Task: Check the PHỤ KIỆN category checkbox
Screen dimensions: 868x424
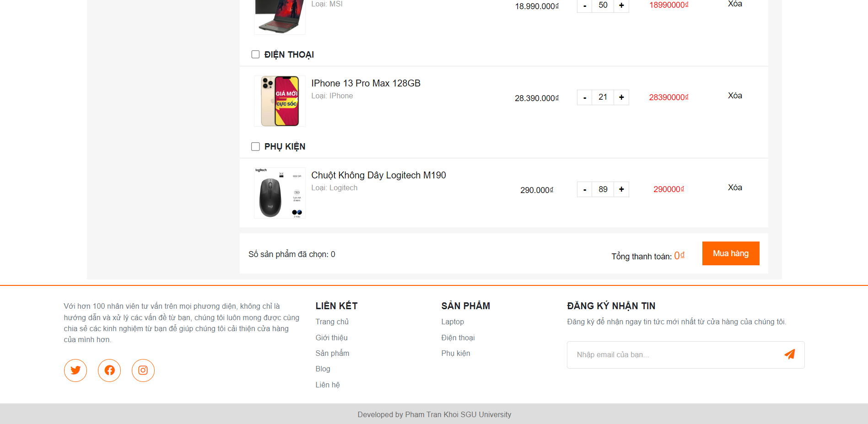Action: [x=255, y=146]
